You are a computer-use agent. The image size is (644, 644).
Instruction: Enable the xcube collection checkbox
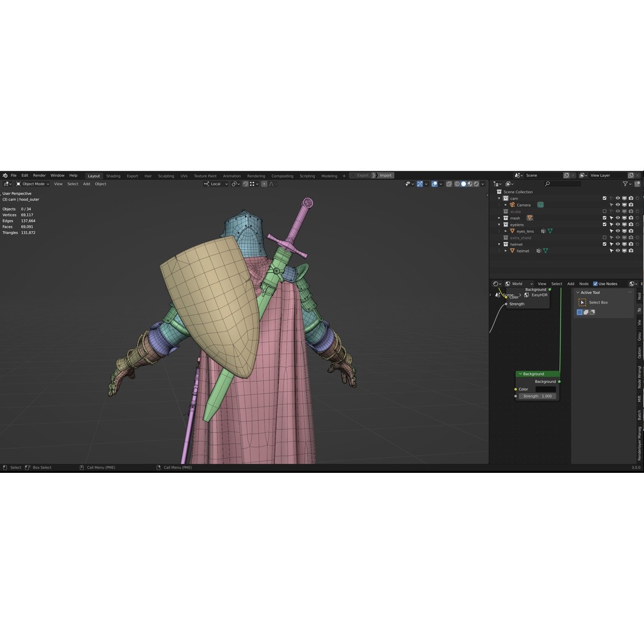[605, 212]
